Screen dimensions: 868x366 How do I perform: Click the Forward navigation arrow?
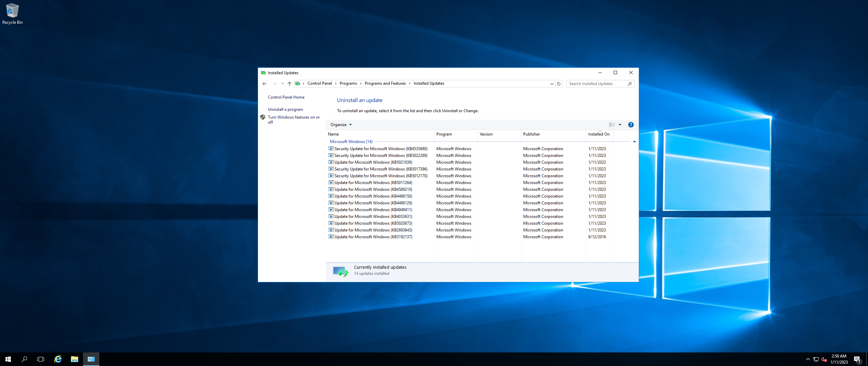tap(274, 84)
